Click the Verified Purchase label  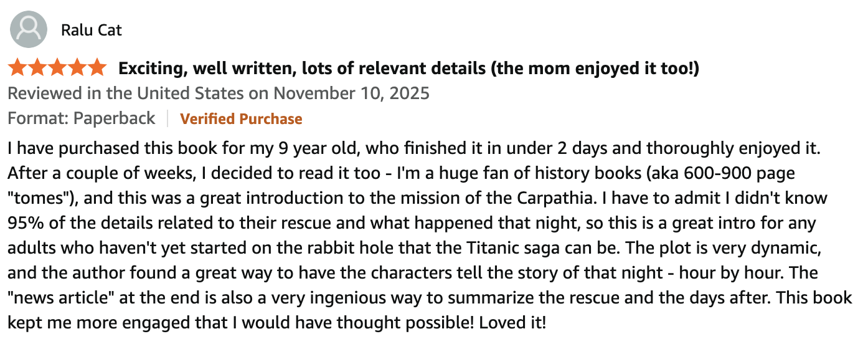pyautogui.click(x=241, y=119)
